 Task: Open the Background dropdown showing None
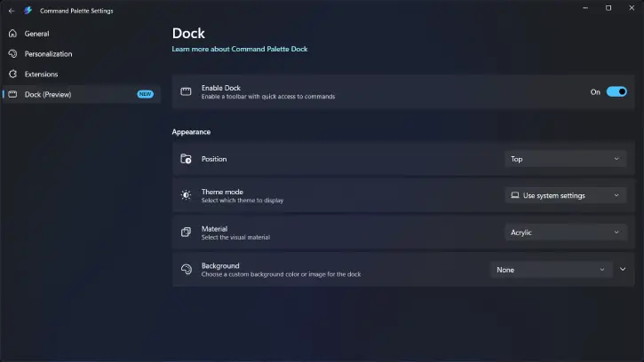[551, 270]
